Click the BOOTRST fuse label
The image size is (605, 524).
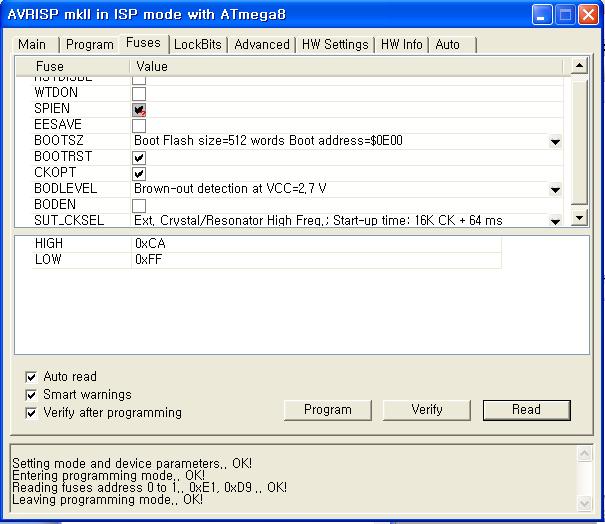(63, 156)
